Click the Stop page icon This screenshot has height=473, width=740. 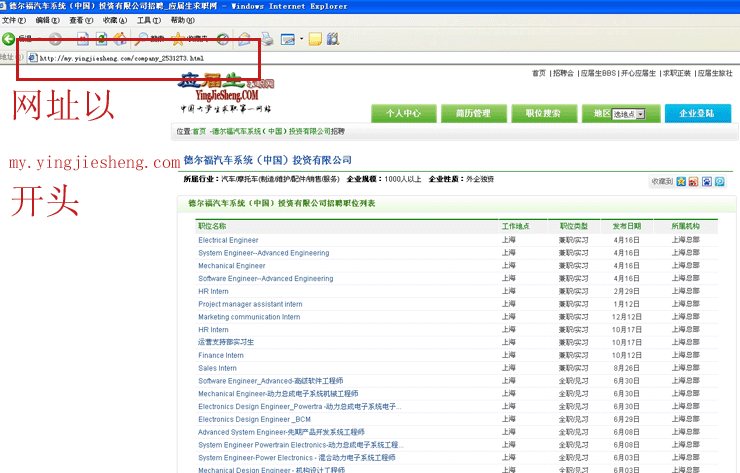[83, 39]
